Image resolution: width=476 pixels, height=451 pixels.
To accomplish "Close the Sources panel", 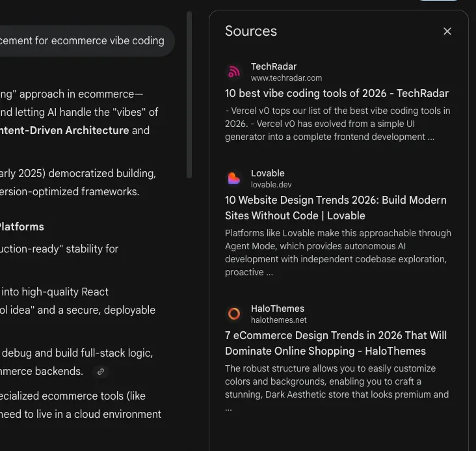I will (447, 31).
